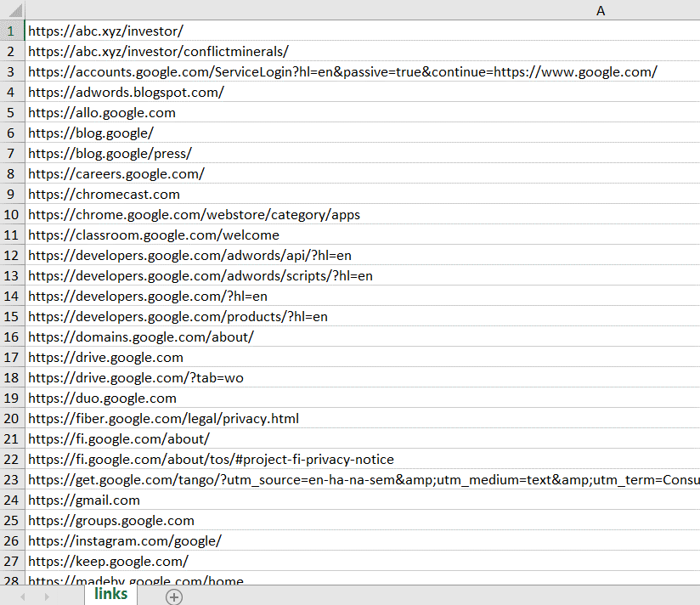Image resolution: width=700 pixels, height=605 pixels.
Task: Click drive.google.com/?tab=wo cell
Action: point(363,378)
